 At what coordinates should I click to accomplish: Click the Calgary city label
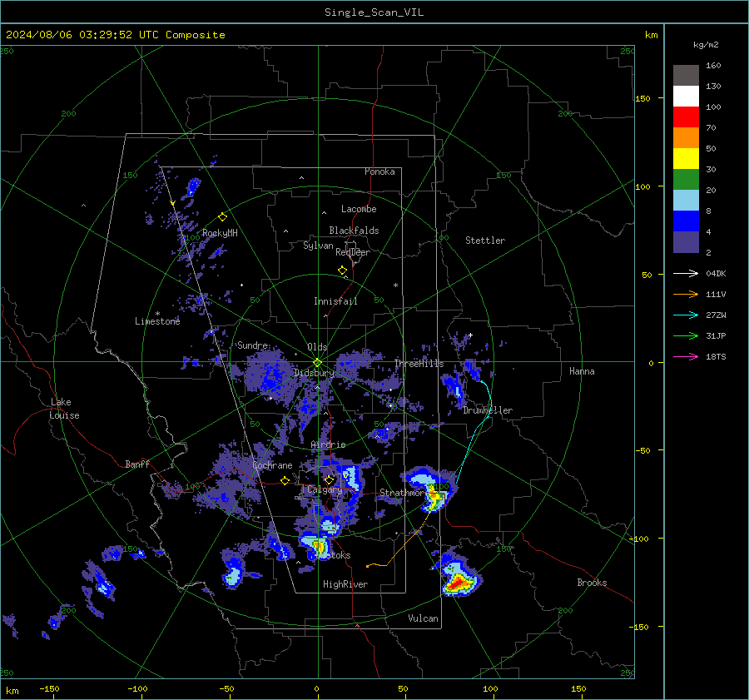tap(325, 489)
